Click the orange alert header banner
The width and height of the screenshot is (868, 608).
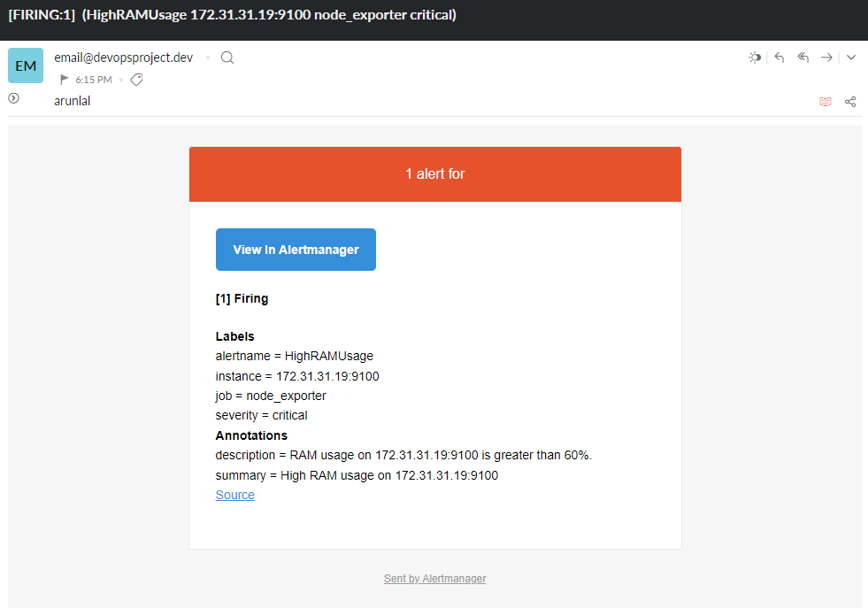pos(434,173)
